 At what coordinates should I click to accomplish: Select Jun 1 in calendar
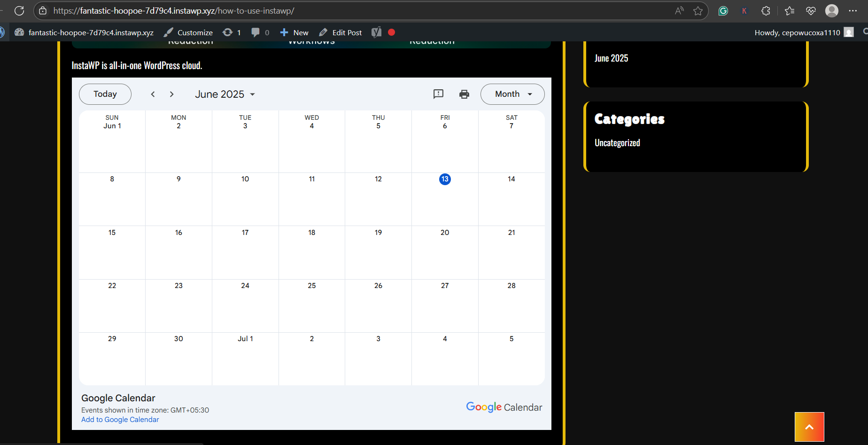(112, 126)
